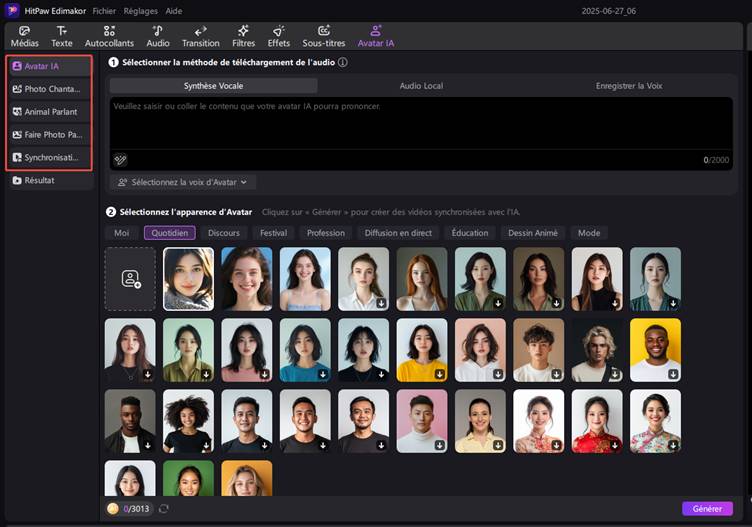
Task: Select the Dessin Animé avatar category
Action: point(533,233)
